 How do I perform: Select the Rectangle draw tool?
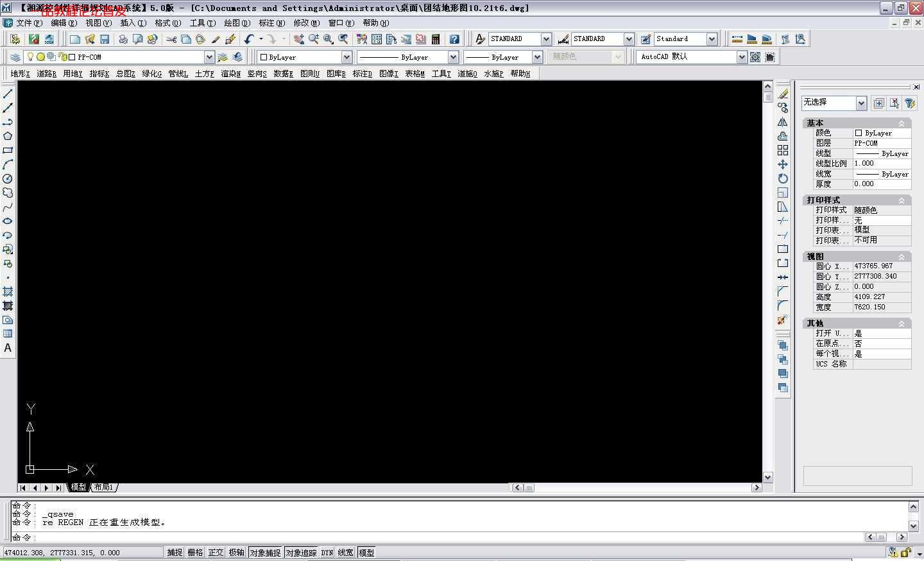8,150
